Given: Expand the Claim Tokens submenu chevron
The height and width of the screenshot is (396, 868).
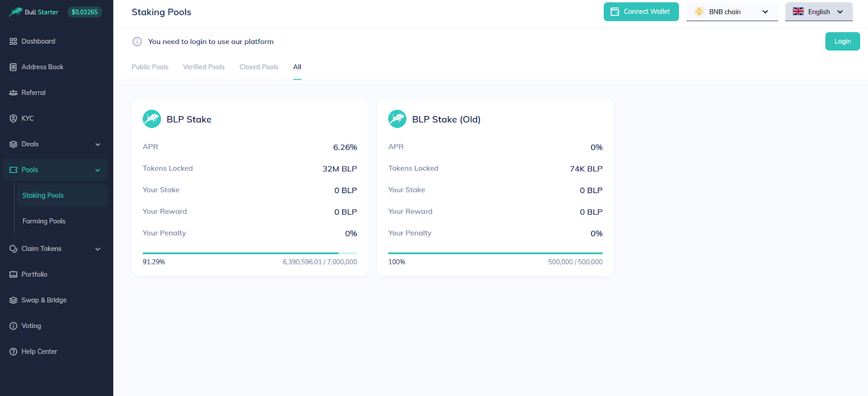Looking at the screenshot, I should (98, 249).
